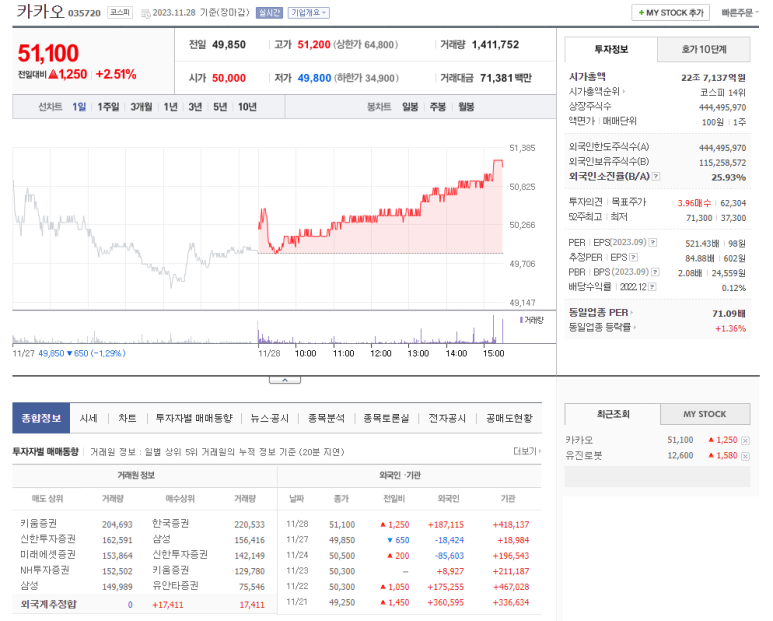Select the 5년 line chart period

point(220,107)
